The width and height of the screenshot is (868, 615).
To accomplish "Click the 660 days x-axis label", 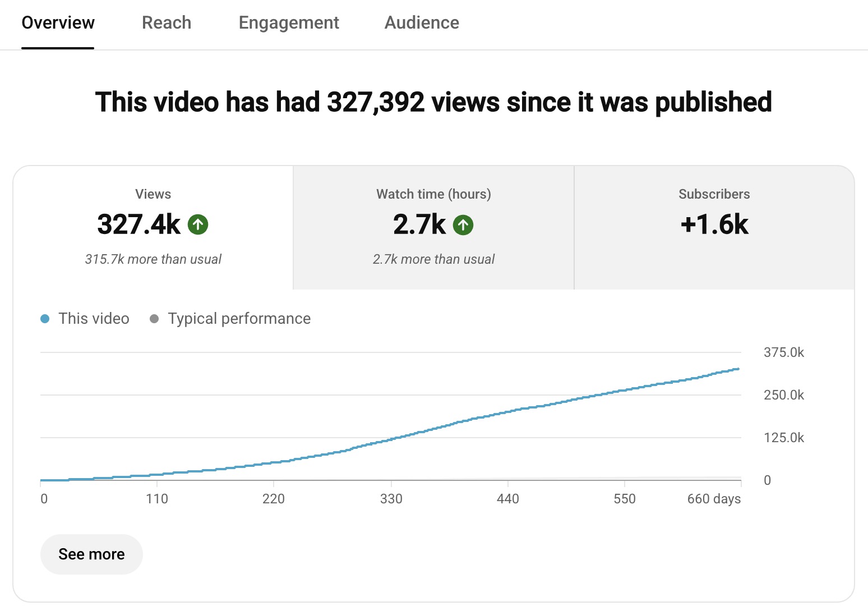I will (x=714, y=499).
